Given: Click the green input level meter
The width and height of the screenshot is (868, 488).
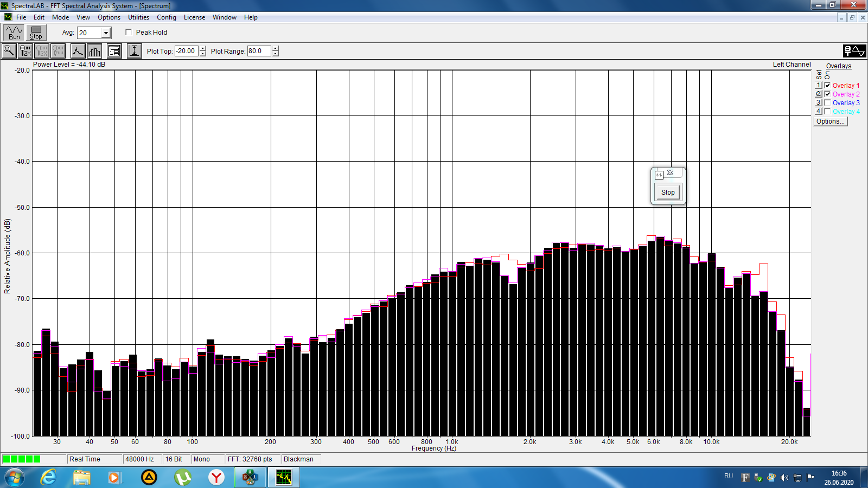Looking at the screenshot, I should pyautogui.click(x=22, y=459).
